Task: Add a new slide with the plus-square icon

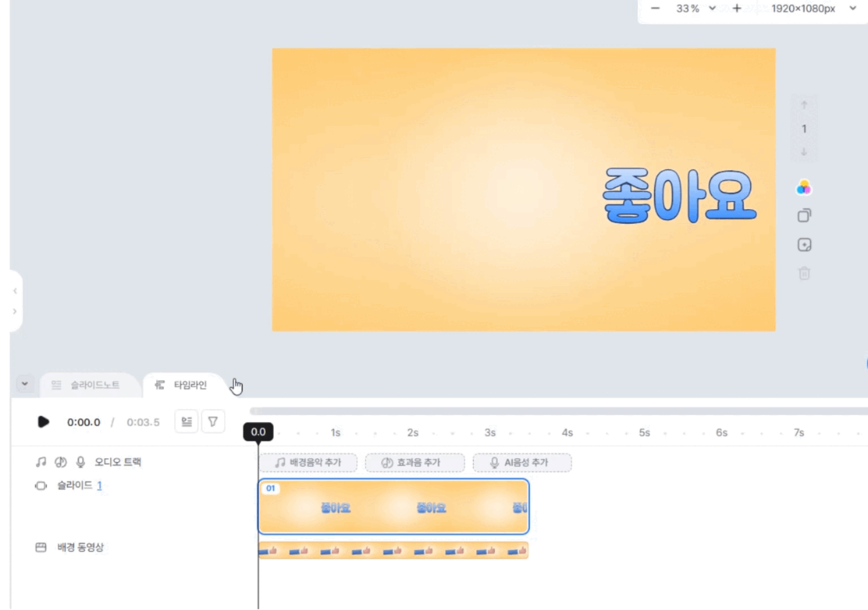Action: click(x=804, y=245)
